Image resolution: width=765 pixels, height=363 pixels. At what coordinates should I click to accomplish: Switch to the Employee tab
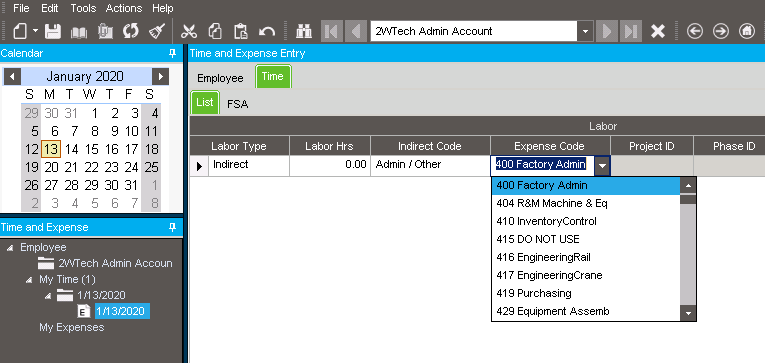pos(220,78)
